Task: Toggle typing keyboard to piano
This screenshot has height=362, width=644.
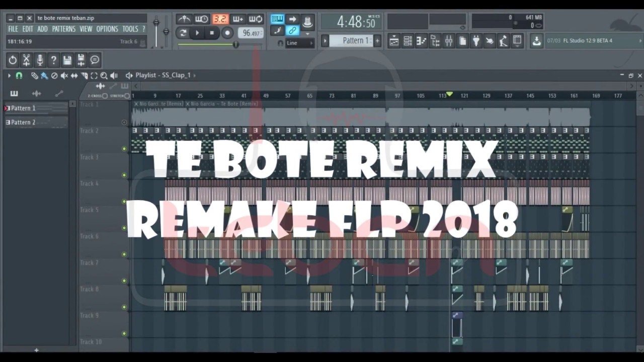Action: point(277,19)
